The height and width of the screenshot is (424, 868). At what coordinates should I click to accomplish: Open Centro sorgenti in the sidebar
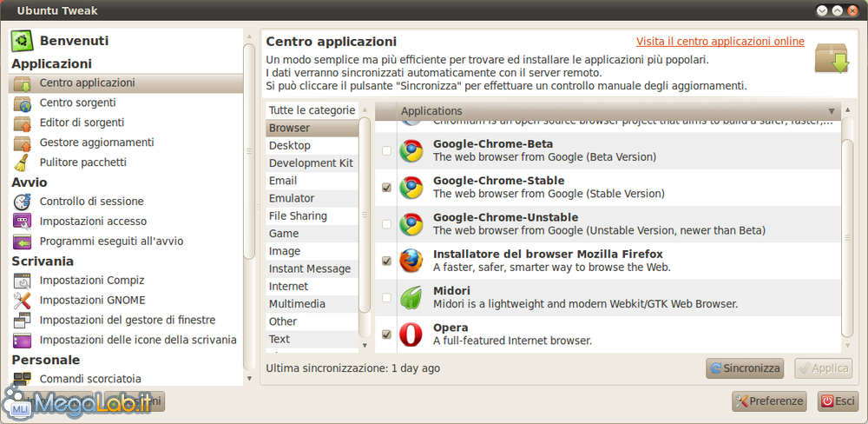coord(126,103)
